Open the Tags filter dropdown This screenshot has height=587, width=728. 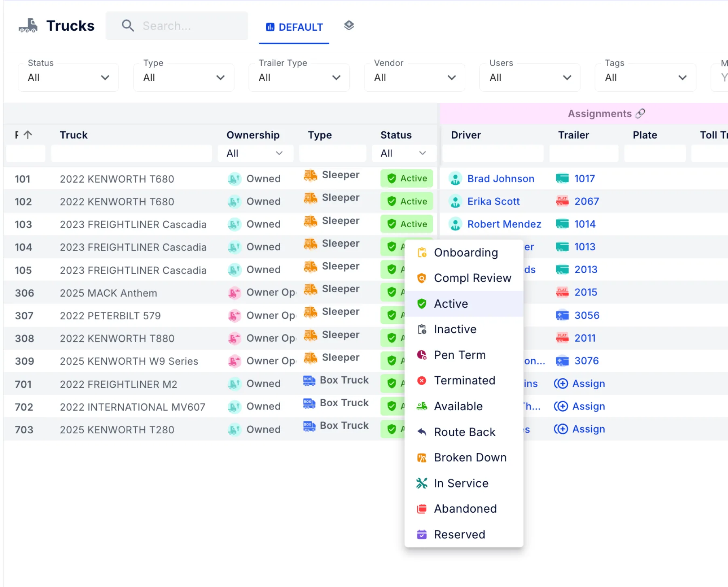(x=645, y=77)
